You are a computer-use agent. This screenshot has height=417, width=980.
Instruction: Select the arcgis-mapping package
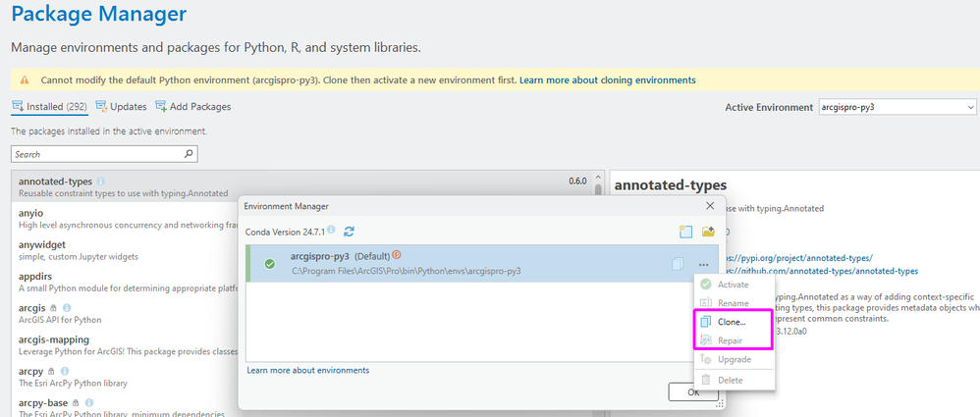(x=125, y=345)
